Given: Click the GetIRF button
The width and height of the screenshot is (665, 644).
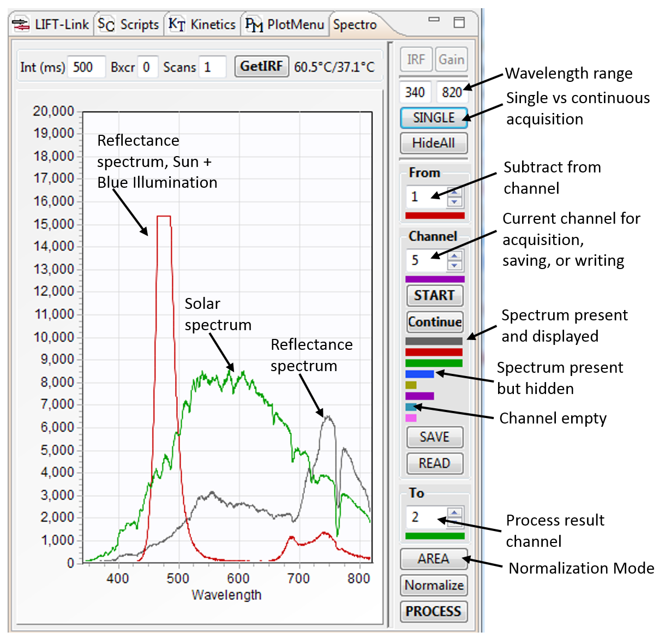Looking at the screenshot, I should coord(261,67).
